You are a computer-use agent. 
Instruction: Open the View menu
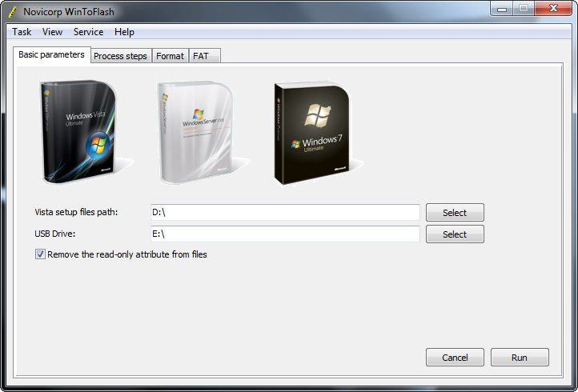(x=52, y=32)
